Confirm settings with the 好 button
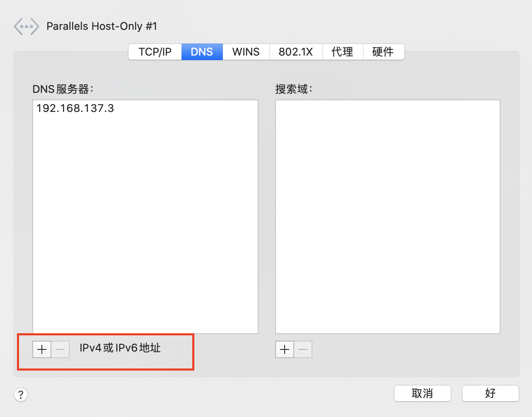Image resolution: width=532 pixels, height=417 pixels. (x=491, y=393)
